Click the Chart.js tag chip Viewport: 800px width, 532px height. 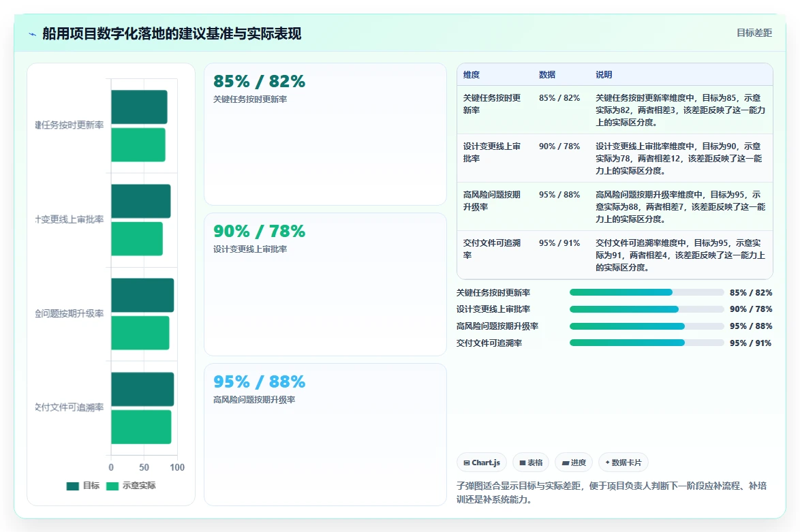click(x=482, y=463)
